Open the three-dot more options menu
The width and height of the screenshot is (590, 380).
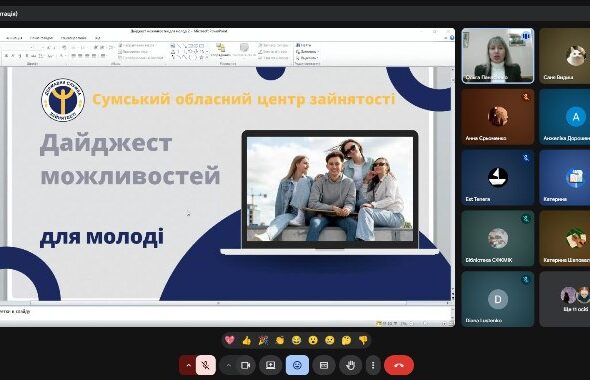tap(373, 365)
